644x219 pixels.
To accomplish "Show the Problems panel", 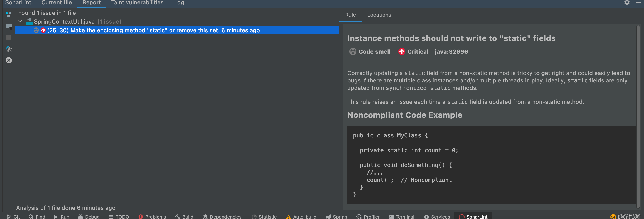I will tap(152, 217).
